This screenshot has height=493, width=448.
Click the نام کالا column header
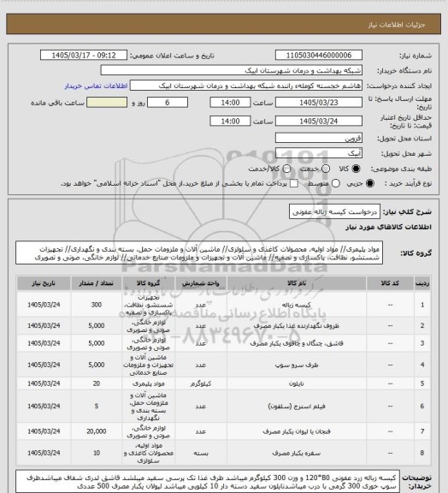(x=297, y=283)
